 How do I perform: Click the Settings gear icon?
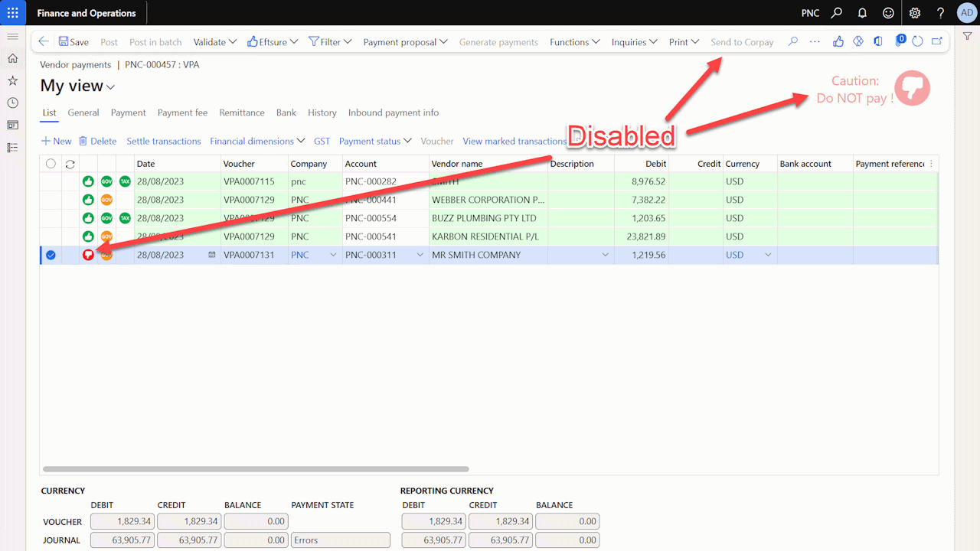914,12
